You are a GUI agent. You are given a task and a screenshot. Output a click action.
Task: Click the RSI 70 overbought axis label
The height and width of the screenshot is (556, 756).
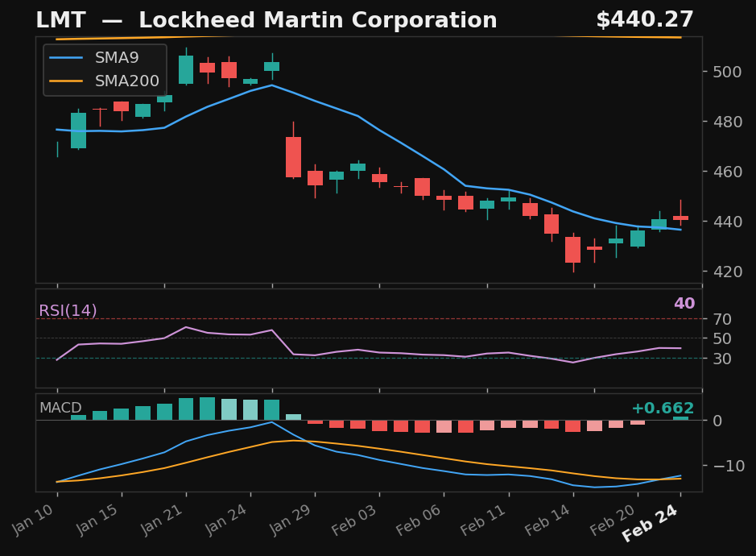723,320
